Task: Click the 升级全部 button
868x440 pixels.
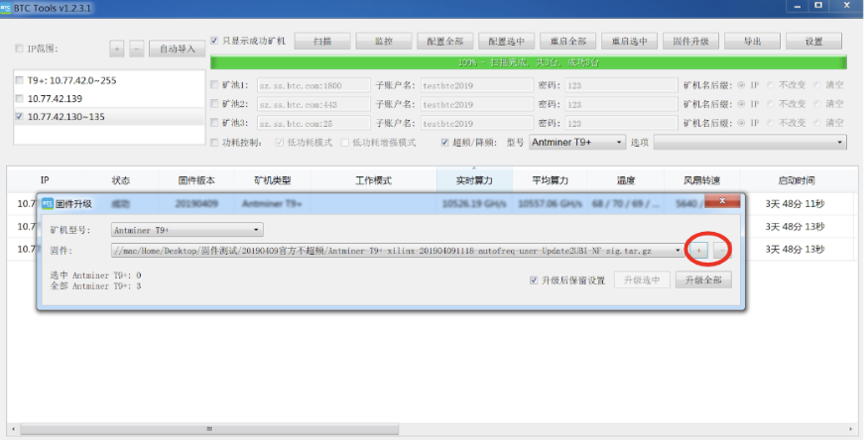Action: pyautogui.click(x=703, y=280)
